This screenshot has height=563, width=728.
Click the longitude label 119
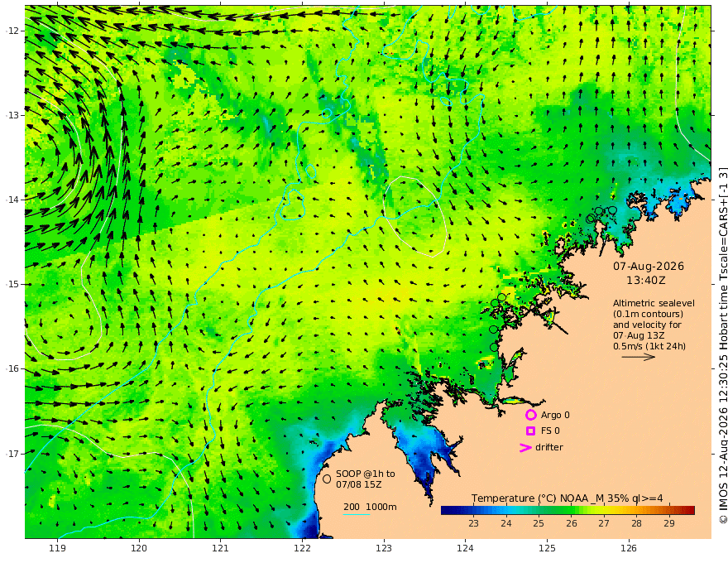[x=58, y=549]
